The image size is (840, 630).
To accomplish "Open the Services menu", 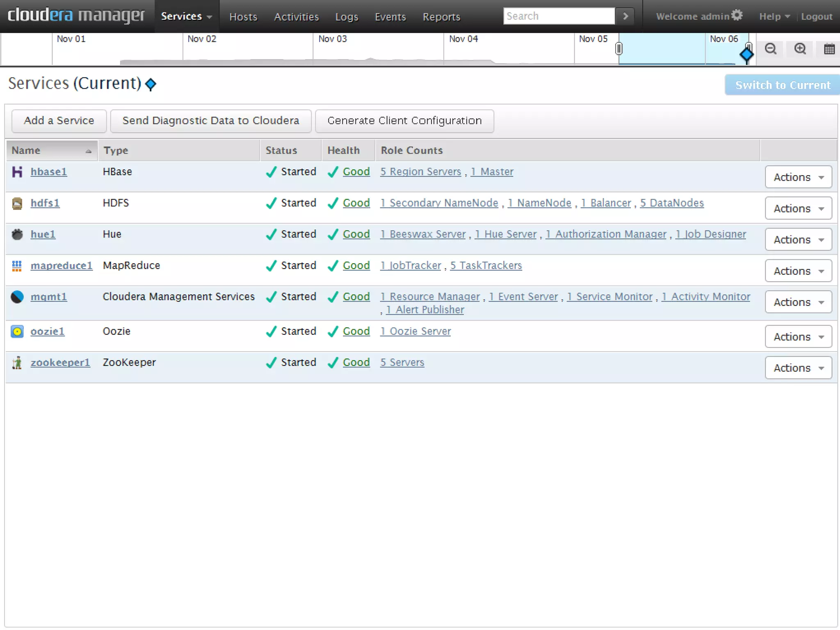I will click(x=186, y=16).
